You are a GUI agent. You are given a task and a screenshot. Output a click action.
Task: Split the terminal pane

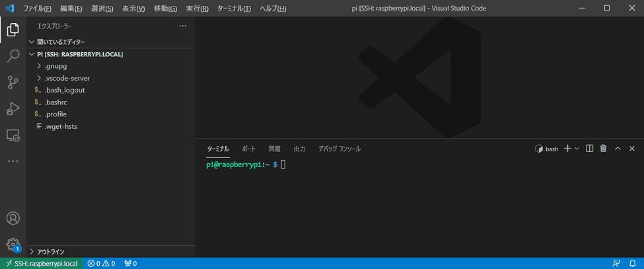(589, 148)
